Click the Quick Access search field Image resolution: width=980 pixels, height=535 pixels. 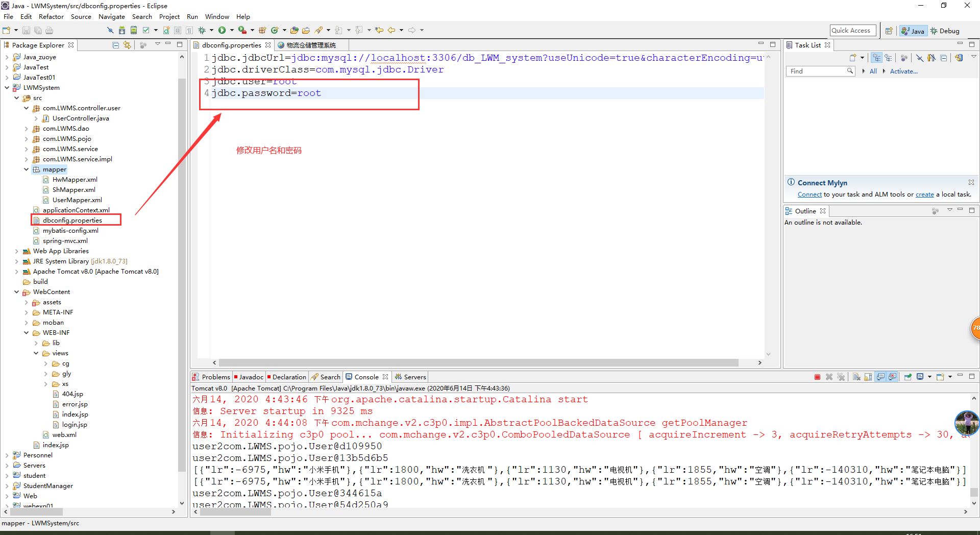pos(853,31)
